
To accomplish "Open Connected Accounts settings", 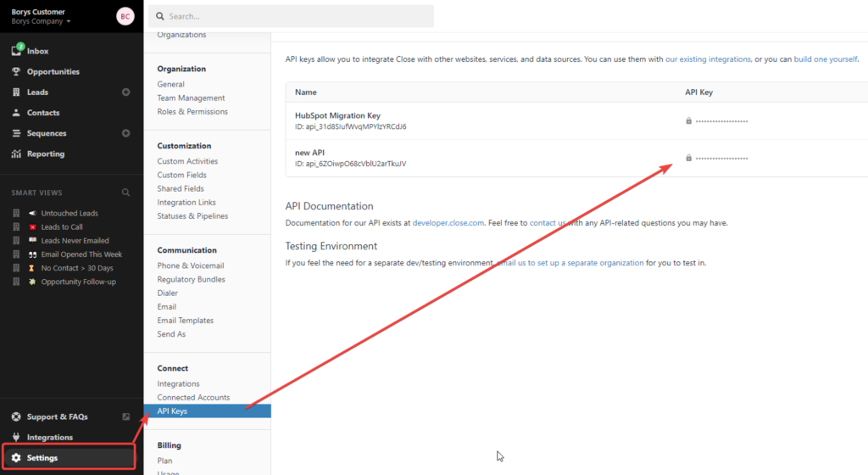I will (193, 398).
